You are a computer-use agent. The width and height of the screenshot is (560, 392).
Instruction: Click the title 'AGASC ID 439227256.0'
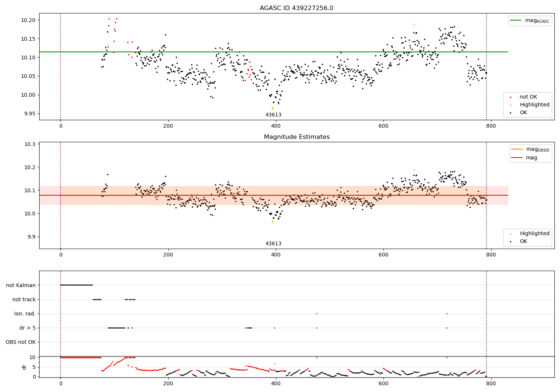296,8
